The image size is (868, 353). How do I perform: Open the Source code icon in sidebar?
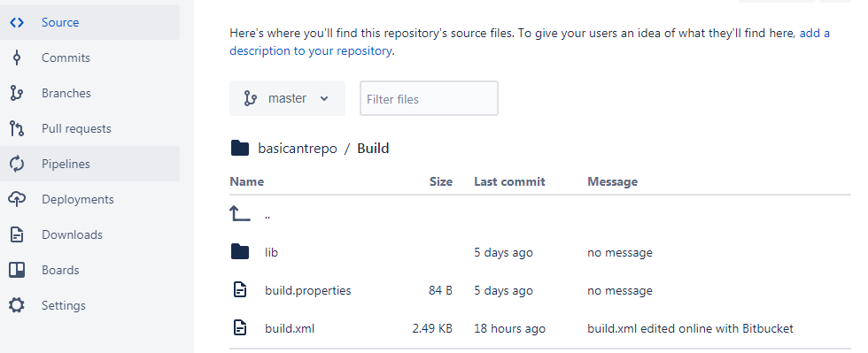tap(17, 23)
